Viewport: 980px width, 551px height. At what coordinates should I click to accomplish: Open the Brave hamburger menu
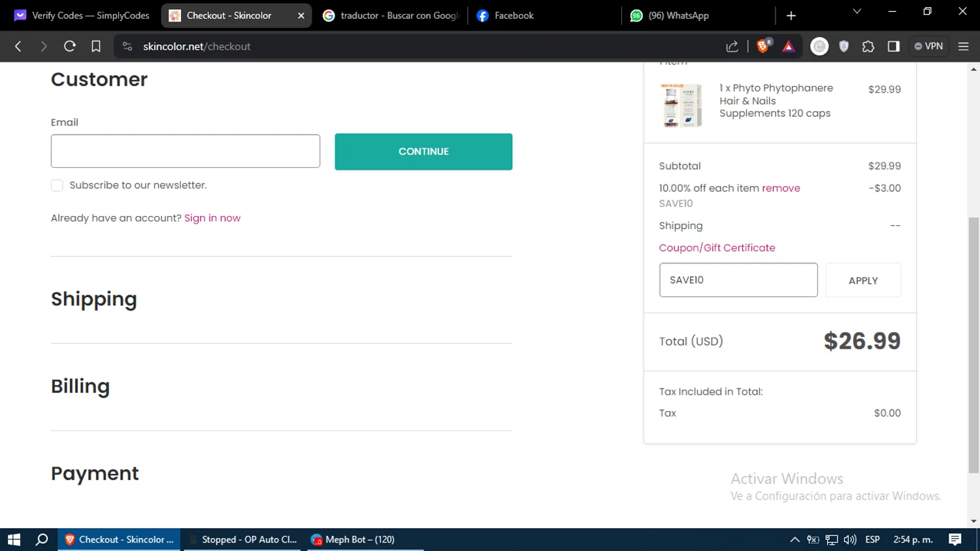click(x=964, y=46)
